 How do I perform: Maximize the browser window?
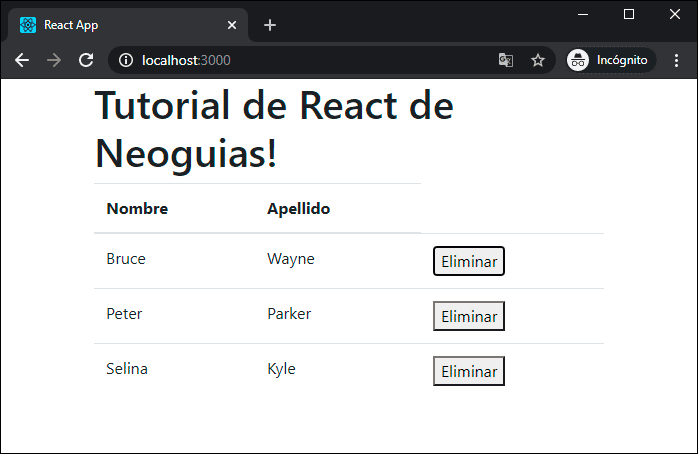629,14
